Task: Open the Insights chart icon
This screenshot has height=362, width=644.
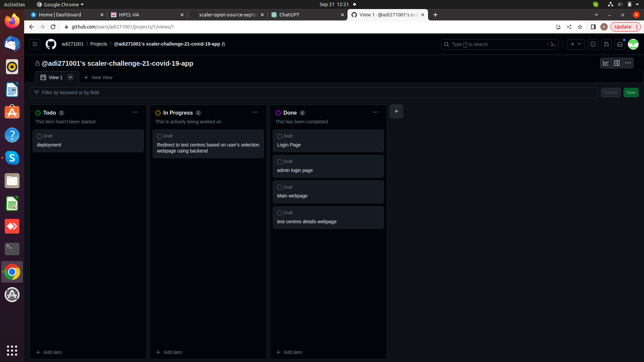Action: (606, 63)
